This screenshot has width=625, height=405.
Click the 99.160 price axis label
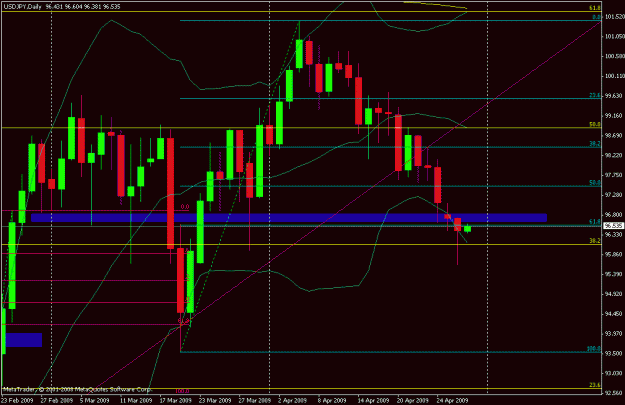pos(614,116)
